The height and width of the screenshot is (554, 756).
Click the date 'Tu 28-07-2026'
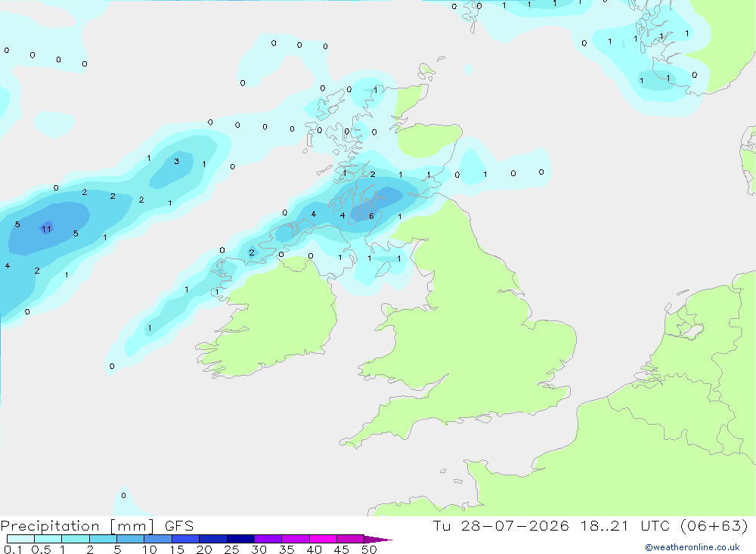click(500, 525)
